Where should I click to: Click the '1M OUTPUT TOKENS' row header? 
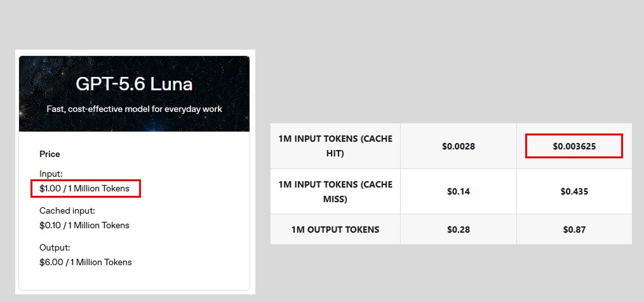coord(335,230)
